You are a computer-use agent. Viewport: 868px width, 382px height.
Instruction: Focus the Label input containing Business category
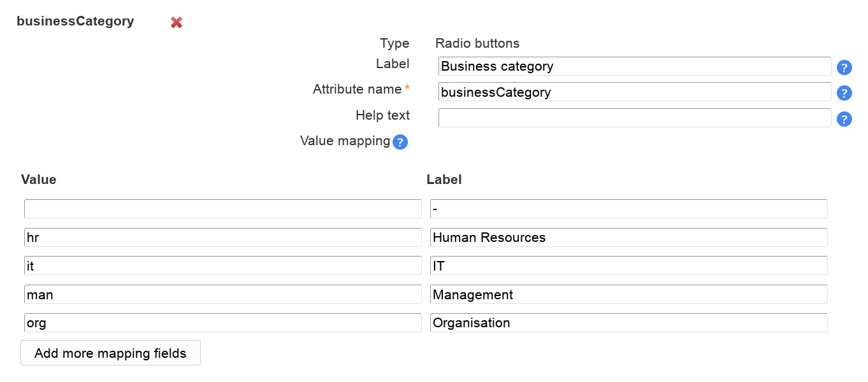634,66
